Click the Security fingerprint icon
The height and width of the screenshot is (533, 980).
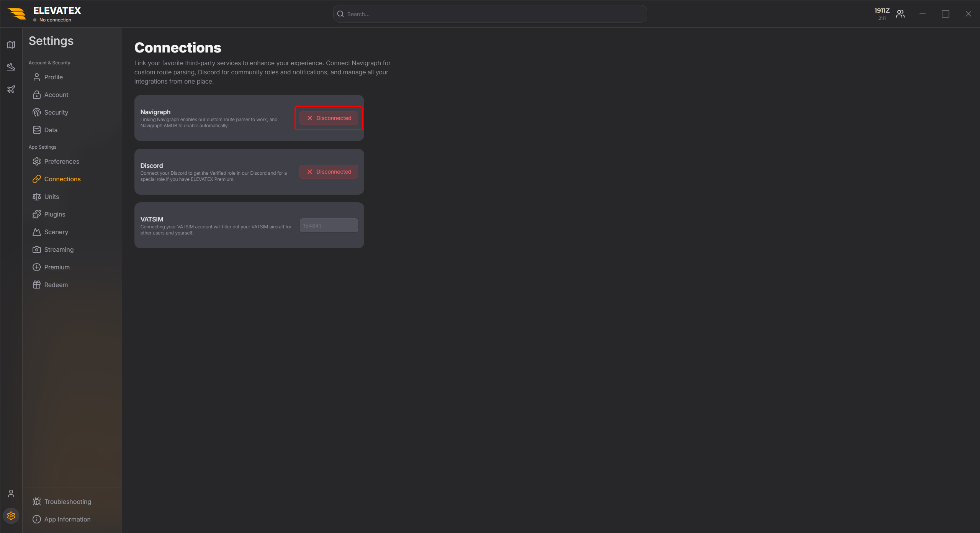[37, 112]
